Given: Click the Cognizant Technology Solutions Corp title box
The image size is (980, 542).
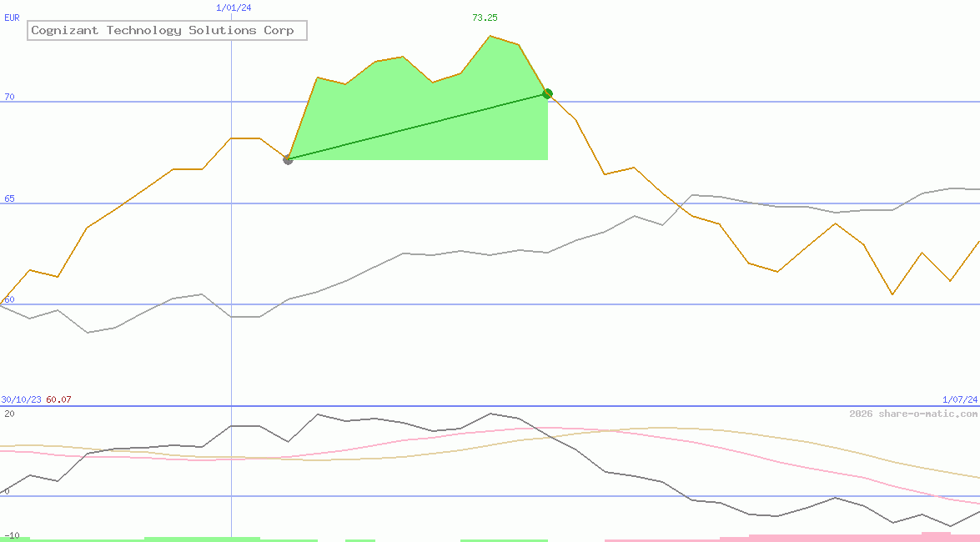Looking at the screenshot, I should (x=167, y=30).
